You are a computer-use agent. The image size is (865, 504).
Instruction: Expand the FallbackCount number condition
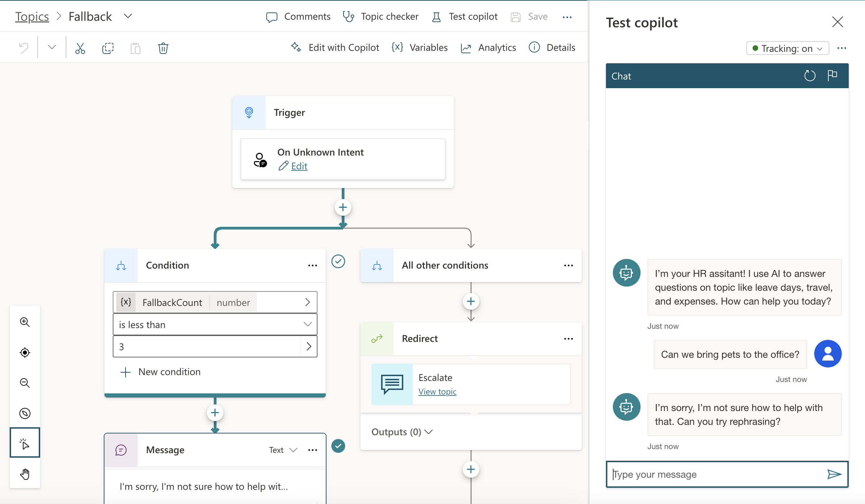[307, 302]
